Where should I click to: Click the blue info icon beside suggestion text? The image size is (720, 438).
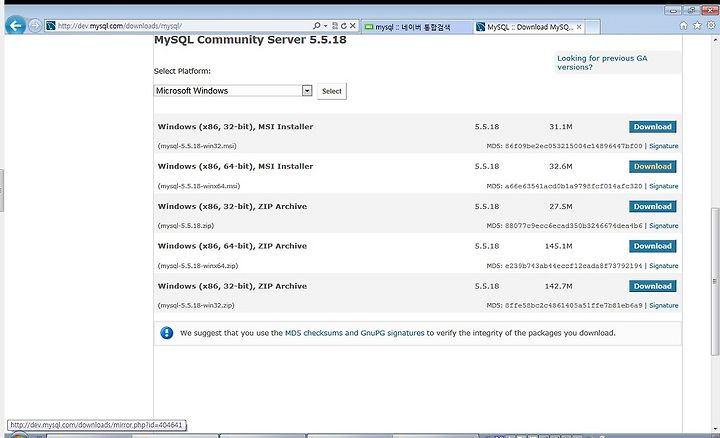(167, 333)
